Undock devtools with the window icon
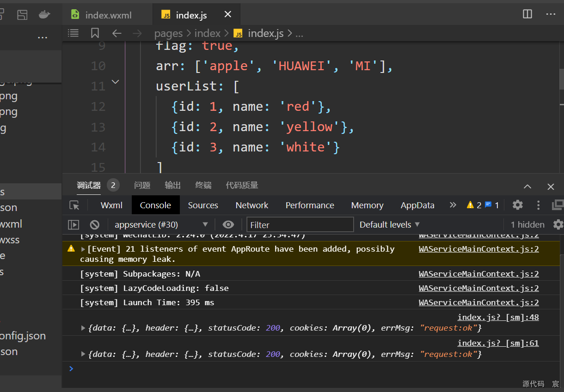Screen dimensions: 564x392 [x=558, y=205]
